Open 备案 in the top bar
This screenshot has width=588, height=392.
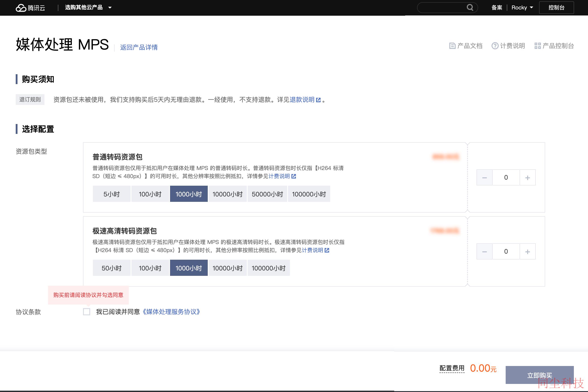497,7
